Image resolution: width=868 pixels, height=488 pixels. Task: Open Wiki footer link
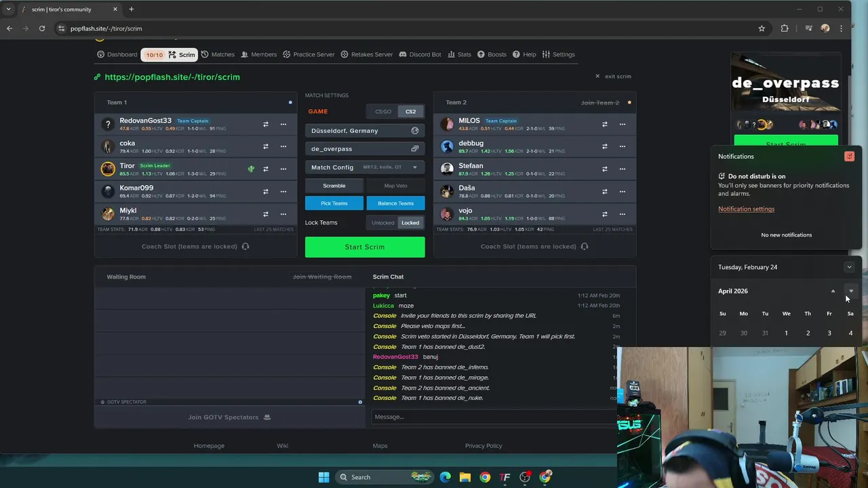[x=282, y=445]
